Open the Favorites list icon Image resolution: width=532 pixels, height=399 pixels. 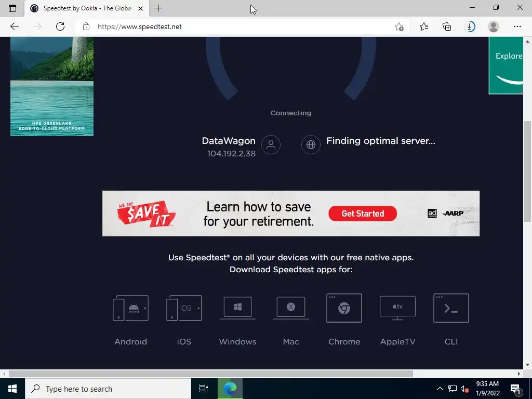424,26
